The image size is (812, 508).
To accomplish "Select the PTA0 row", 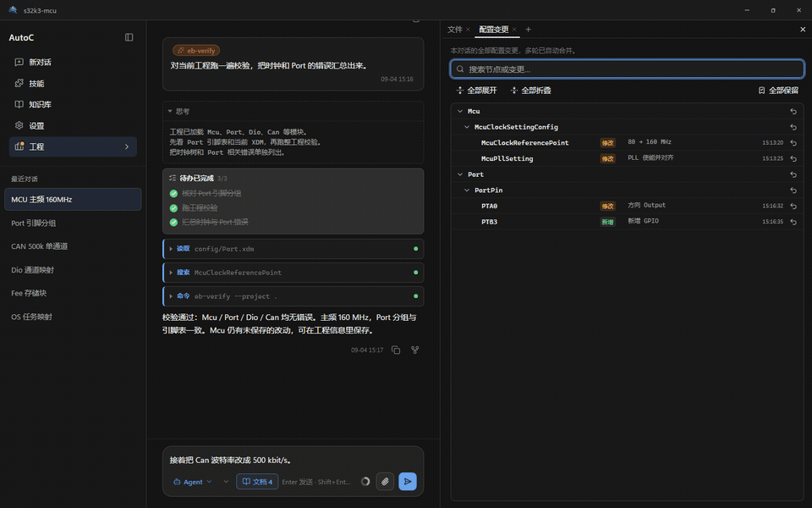I will 627,206.
